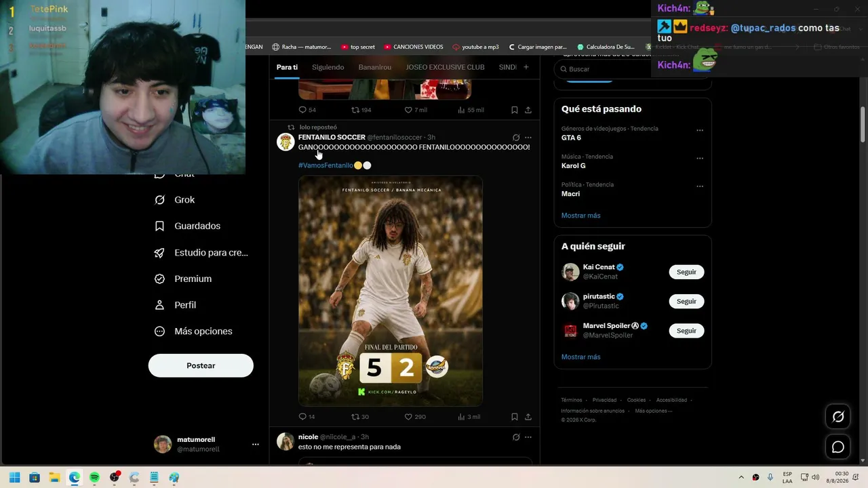Repost the post with 194 reposts
This screenshot has width=868, height=488.
click(x=361, y=110)
